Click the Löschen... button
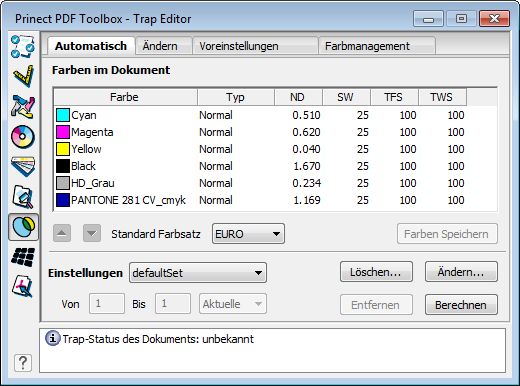Image resolution: width=520 pixels, height=386 pixels. pos(376,272)
